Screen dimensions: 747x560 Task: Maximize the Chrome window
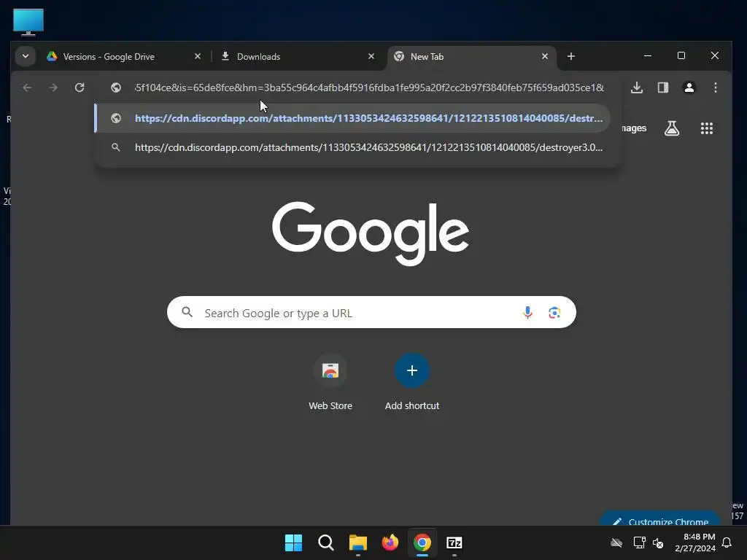pos(681,55)
